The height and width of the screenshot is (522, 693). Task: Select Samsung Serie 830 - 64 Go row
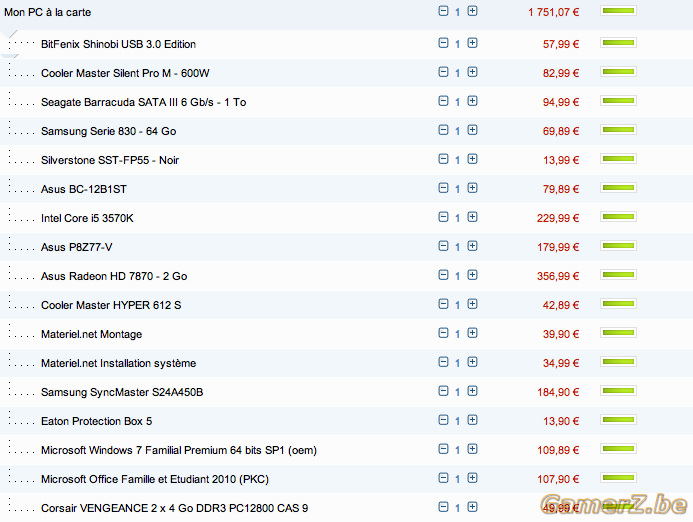(x=346, y=131)
